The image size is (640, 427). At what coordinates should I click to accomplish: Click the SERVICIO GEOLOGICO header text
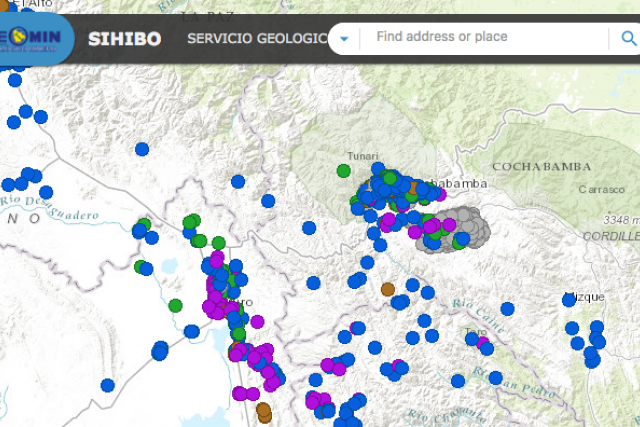(257, 39)
